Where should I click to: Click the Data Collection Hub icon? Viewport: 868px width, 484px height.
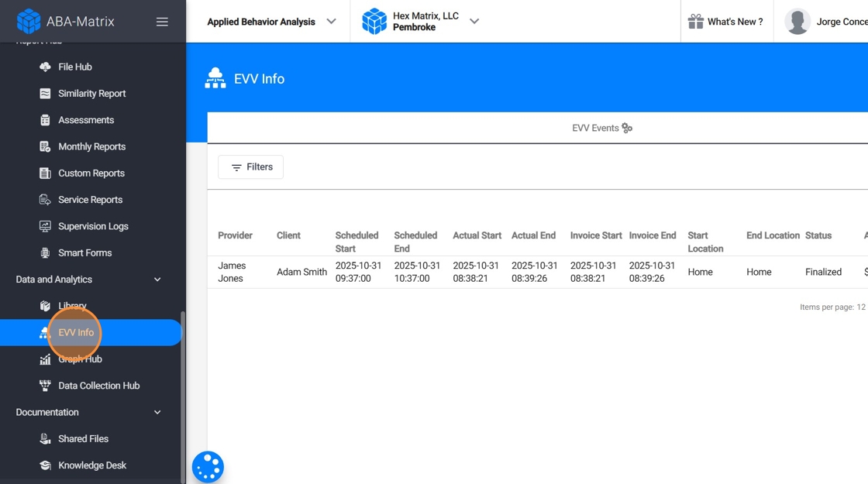(45, 386)
